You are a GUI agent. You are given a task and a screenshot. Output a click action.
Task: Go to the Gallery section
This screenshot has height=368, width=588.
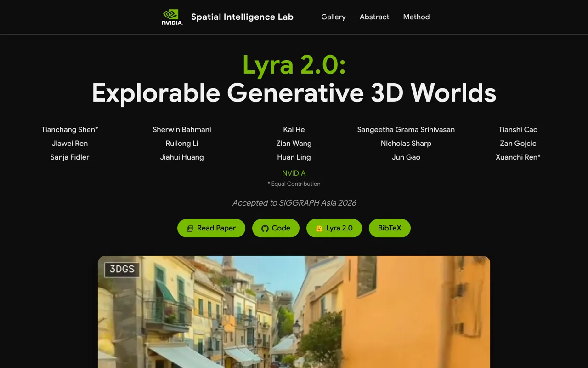point(334,17)
